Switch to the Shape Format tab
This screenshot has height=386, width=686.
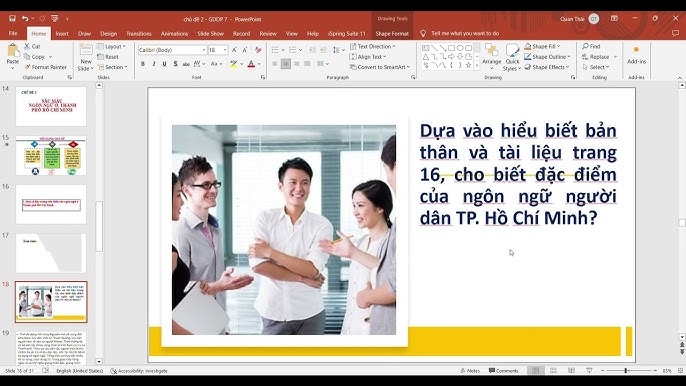(392, 33)
